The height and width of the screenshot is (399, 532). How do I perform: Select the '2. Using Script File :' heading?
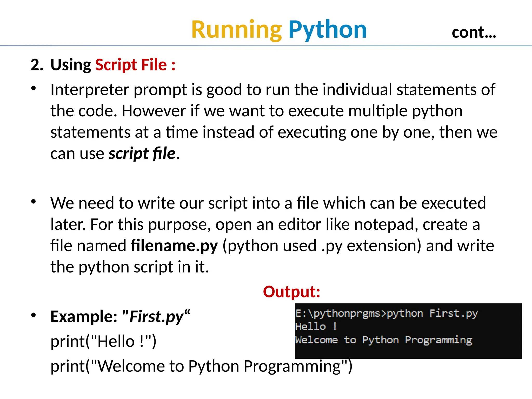point(103,65)
